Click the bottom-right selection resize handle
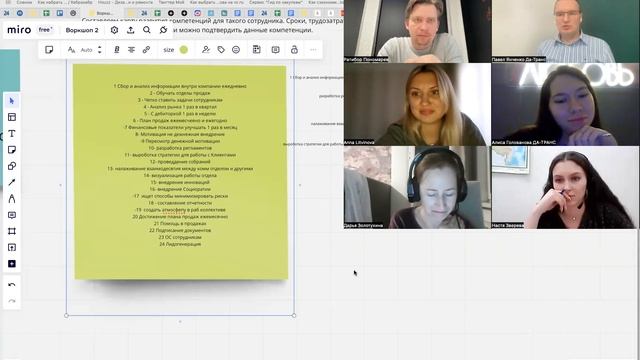 [294, 315]
